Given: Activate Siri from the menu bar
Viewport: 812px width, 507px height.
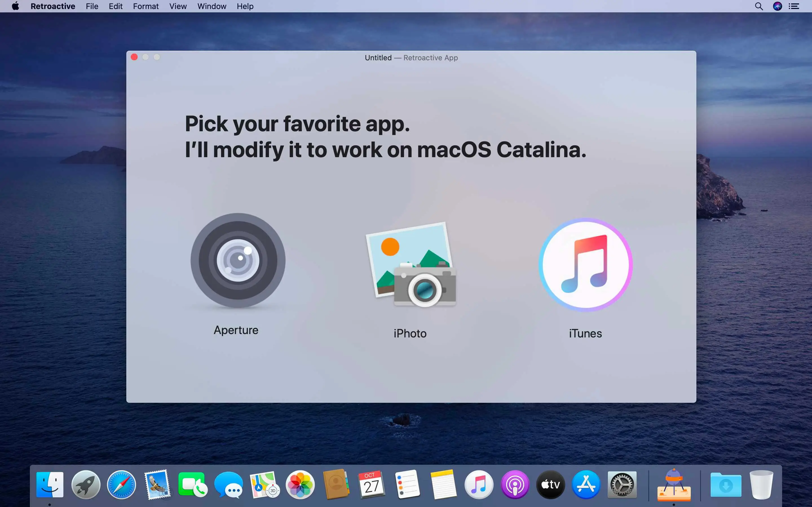Looking at the screenshot, I should [x=778, y=6].
